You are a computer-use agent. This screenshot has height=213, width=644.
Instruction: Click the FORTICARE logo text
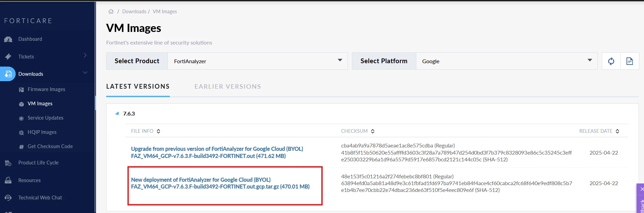(x=28, y=21)
